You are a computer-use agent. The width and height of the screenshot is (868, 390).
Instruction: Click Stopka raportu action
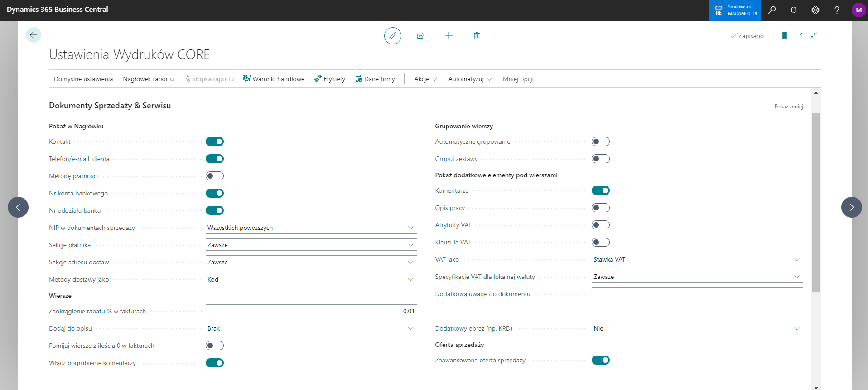[x=209, y=79]
